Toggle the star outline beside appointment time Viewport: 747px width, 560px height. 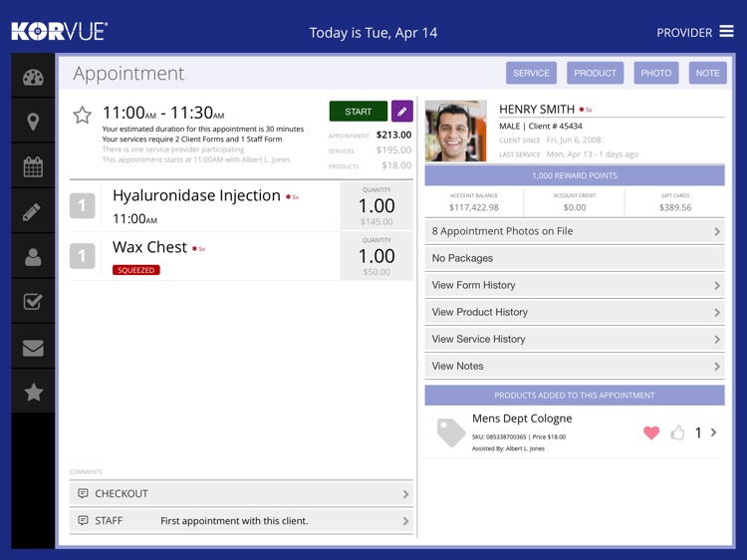[x=82, y=115]
